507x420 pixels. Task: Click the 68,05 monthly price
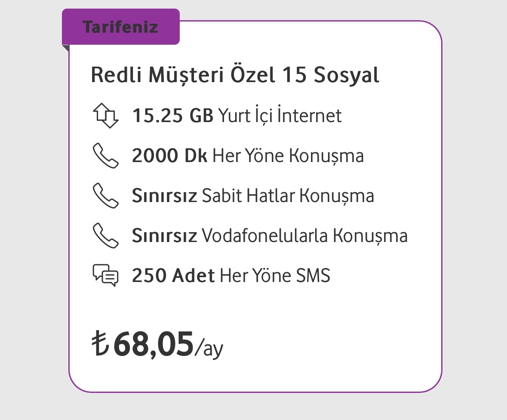[154, 344]
